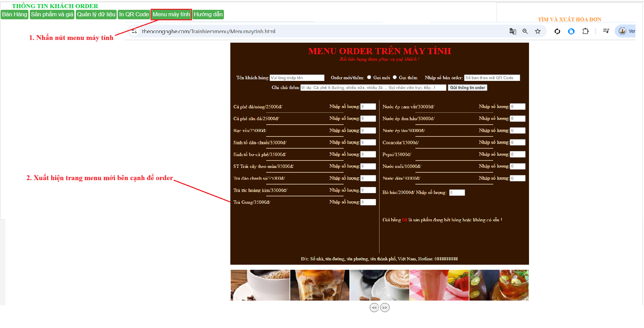Open the 'In QR Code' tab
Image resolution: width=644 pixels, height=328 pixels.
(x=134, y=15)
